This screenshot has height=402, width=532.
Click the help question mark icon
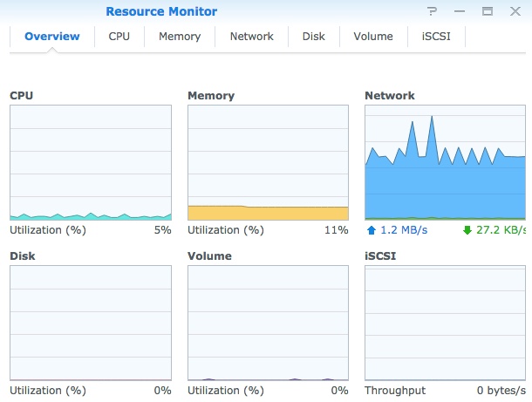(x=432, y=11)
